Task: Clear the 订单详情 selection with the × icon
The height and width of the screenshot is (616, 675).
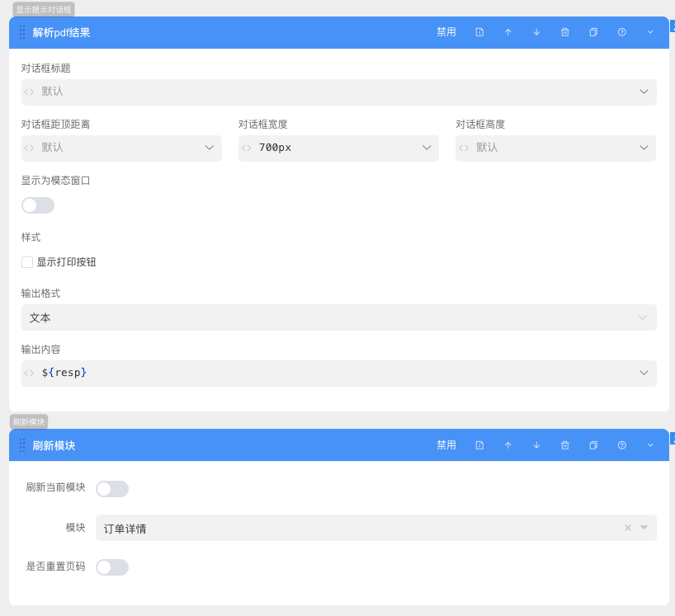Action: (627, 528)
